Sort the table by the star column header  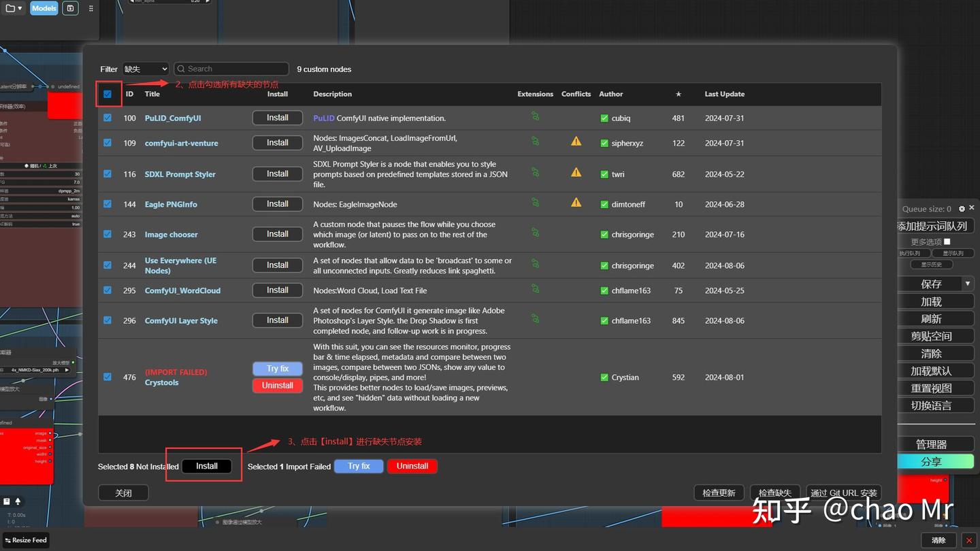(678, 95)
